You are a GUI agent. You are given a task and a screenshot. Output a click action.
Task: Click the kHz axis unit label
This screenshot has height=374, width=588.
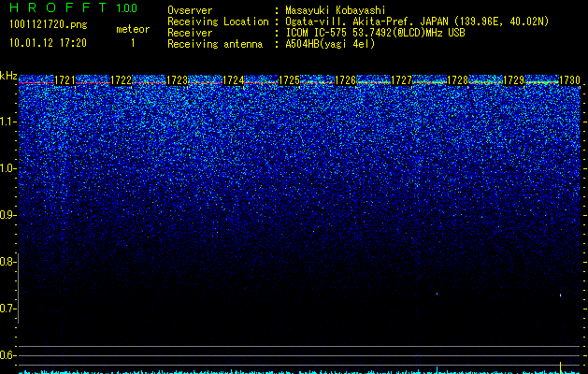(x=8, y=76)
